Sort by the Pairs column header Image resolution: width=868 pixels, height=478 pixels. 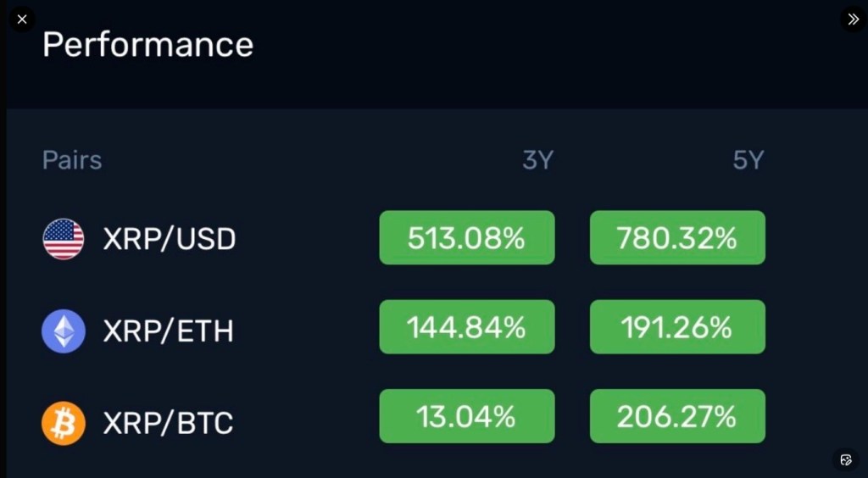(72, 160)
